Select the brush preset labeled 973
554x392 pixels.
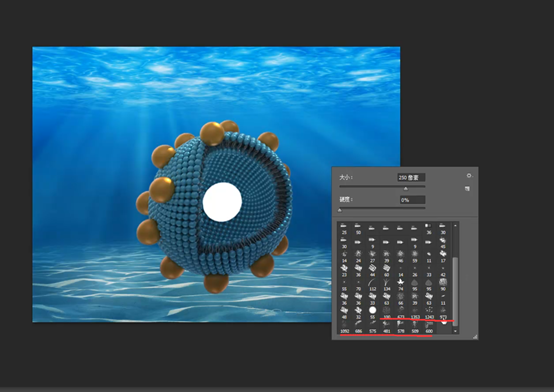click(443, 314)
